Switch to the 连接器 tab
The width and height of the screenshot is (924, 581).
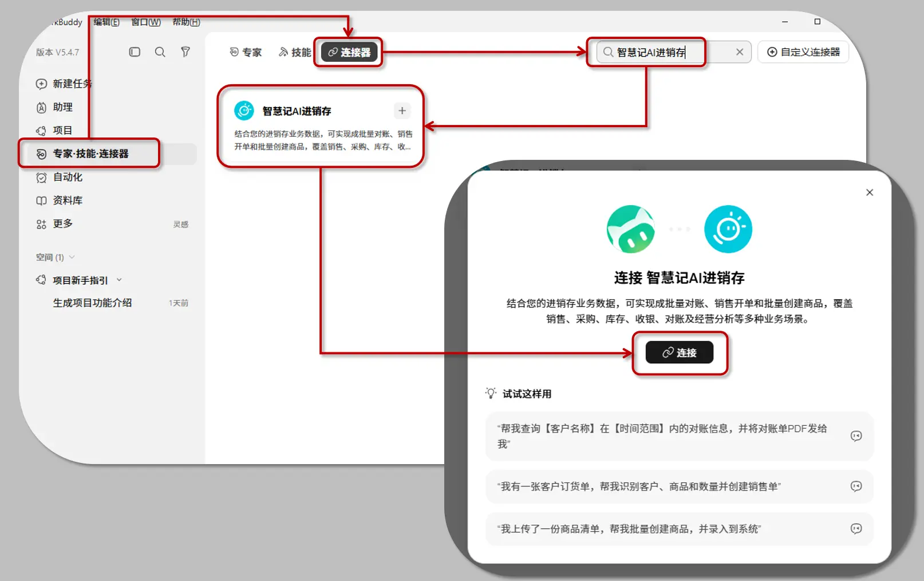coord(349,52)
